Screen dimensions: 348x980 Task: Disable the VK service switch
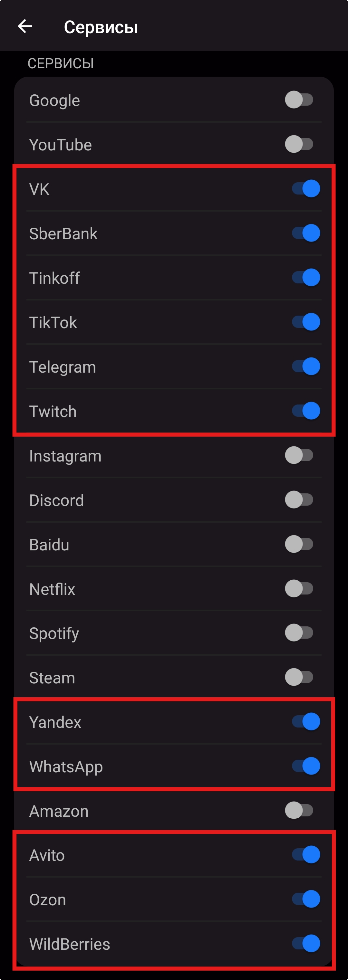pos(306,189)
